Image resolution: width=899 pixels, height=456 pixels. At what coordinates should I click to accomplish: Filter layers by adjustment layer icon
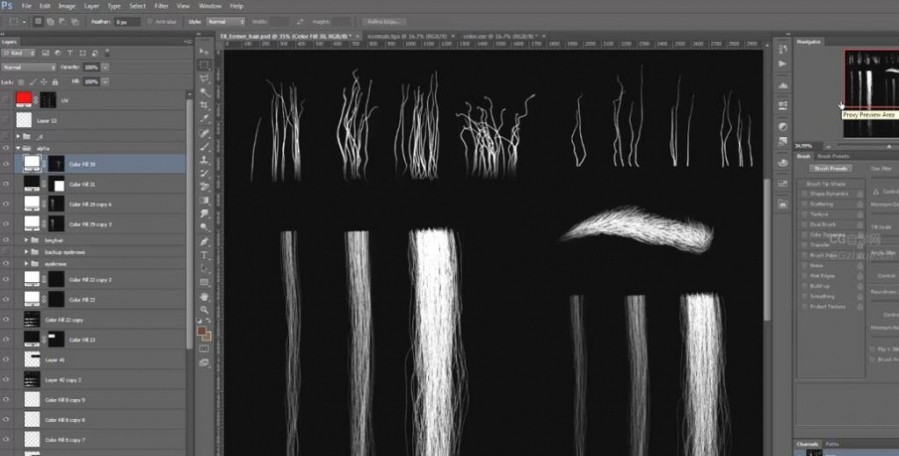pos(58,53)
